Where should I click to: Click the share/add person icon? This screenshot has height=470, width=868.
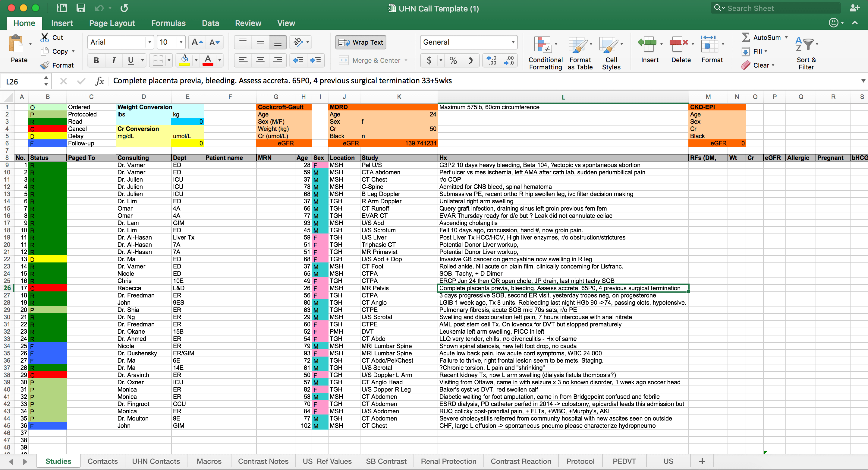854,8
